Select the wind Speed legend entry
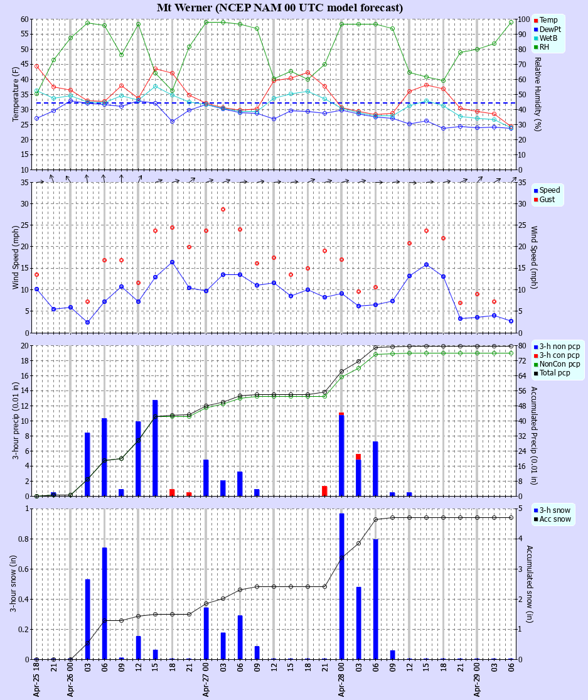Image resolution: width=588 pixels, height=700 pixels. pyautogui.click(x=550, y=190)
